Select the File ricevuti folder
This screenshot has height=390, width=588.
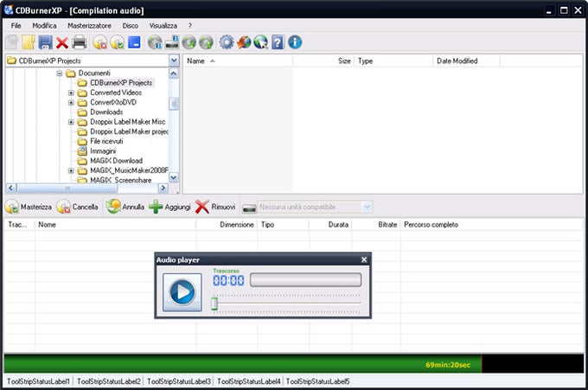(x=106, y=141)
